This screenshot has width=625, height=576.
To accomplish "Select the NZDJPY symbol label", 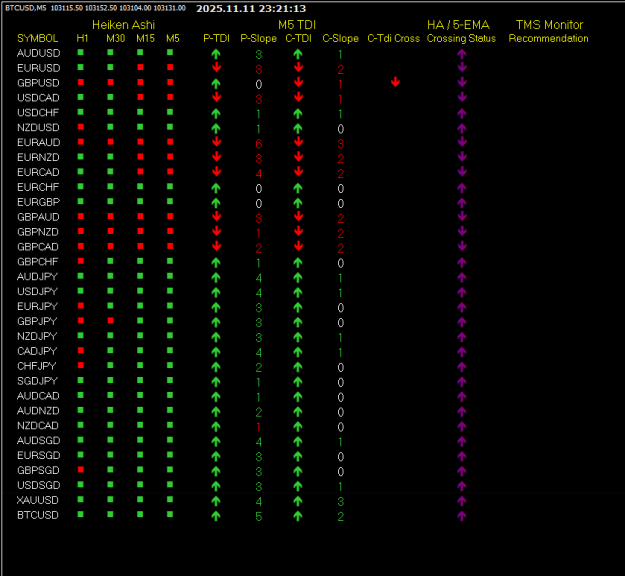I will 37,336.
